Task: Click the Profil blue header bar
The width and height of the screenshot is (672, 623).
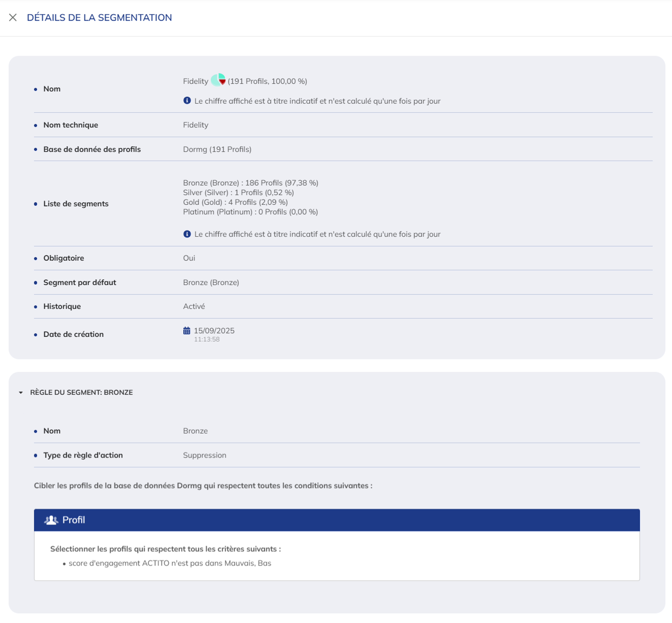Action: click(337, 520)
